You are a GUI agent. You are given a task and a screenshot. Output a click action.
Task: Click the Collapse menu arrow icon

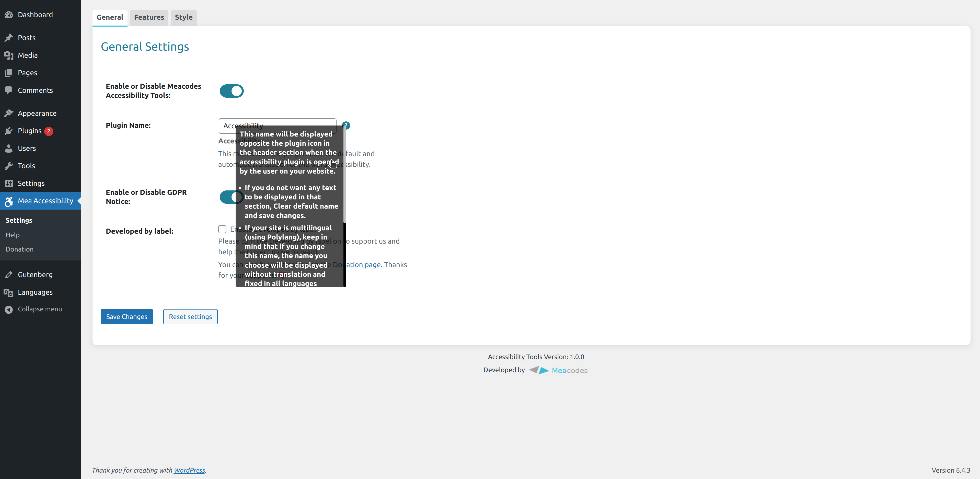tap(9, 309)
